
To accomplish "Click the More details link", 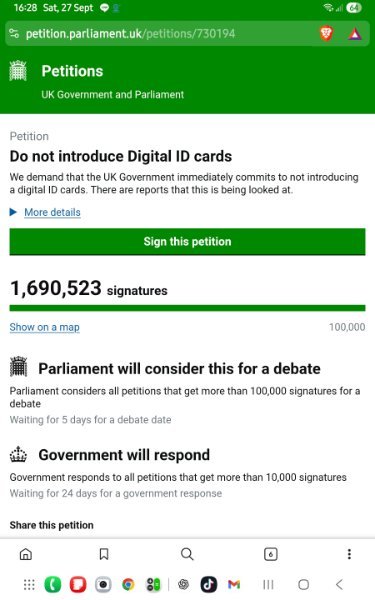I will click(52, 212).
